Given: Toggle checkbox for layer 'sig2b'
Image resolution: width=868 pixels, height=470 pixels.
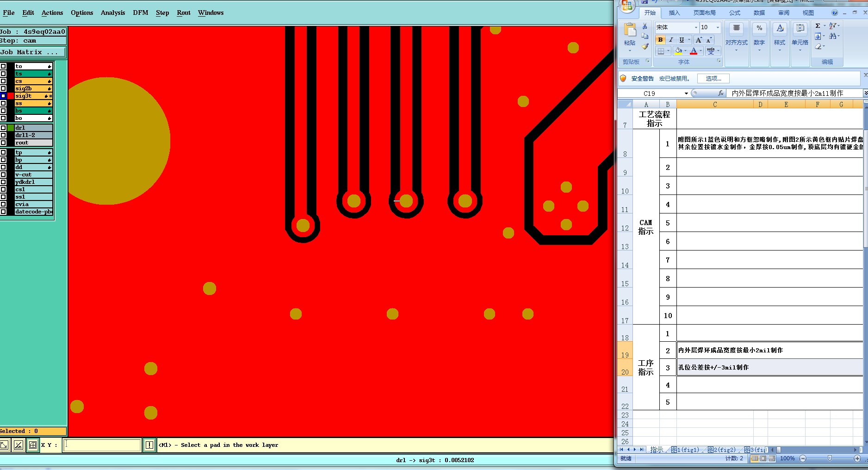Looking at the screenshot, I should 3,88.
